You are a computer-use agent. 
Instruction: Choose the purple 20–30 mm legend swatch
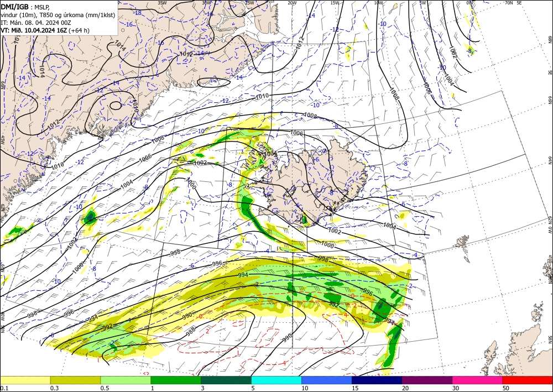(427, 380)
